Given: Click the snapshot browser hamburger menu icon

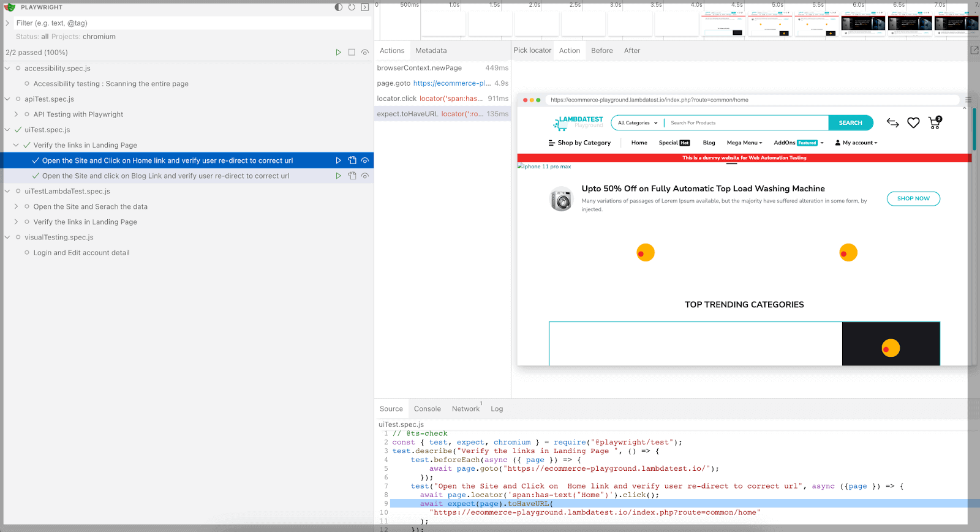Looking at the screenshot, I should [x=968, y=100].
